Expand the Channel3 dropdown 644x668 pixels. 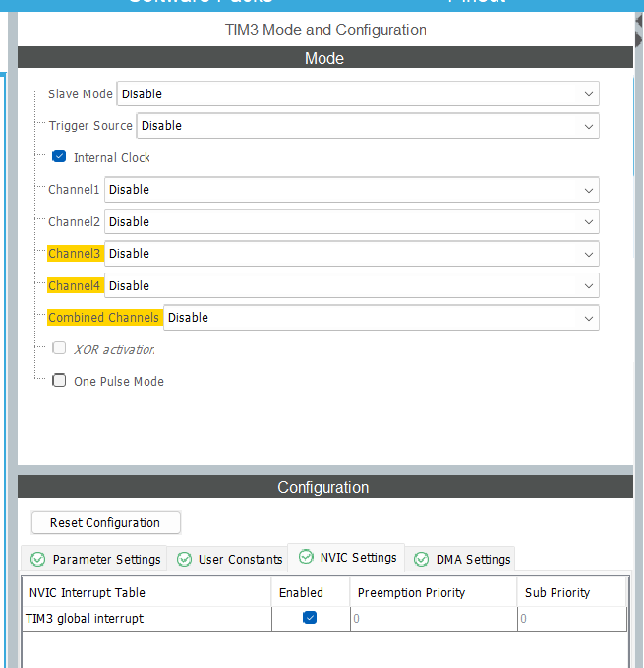pyautogui.click(x=351, y=254)
